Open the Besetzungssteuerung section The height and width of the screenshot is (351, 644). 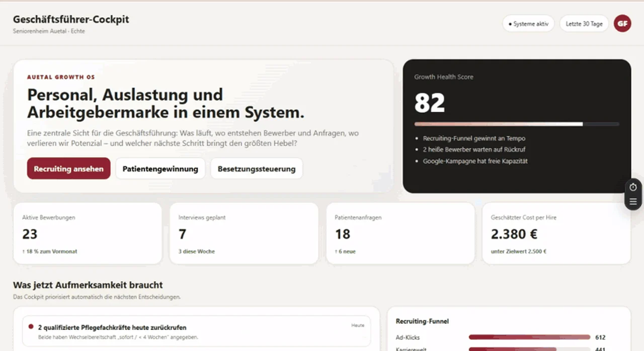257,168
